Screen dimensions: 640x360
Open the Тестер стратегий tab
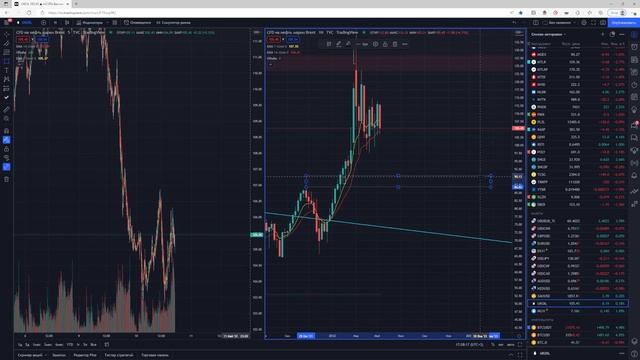pos(119,355)
